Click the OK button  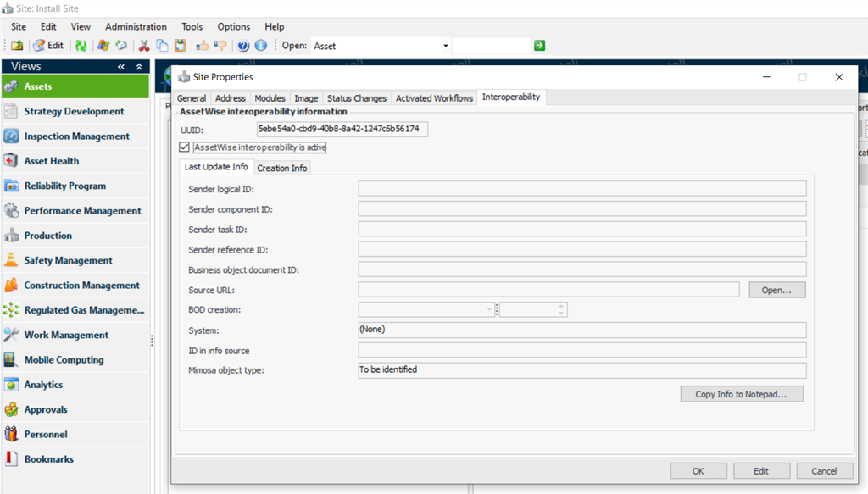tap(698, 471)
